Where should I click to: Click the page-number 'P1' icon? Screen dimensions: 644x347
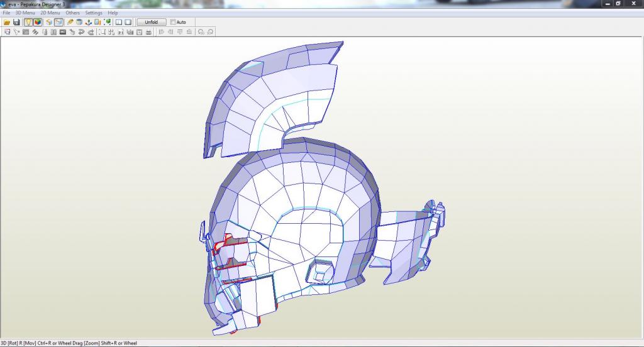pos(121,31)
